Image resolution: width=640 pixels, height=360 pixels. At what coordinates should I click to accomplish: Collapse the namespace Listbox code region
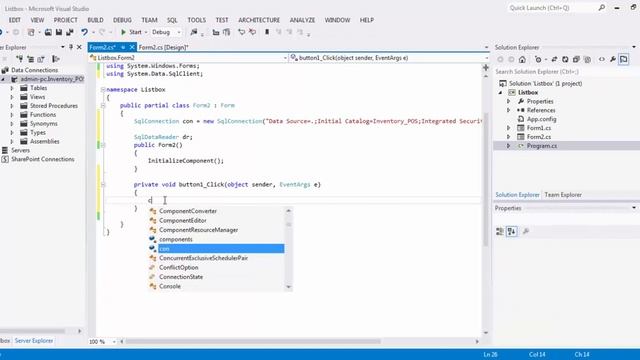(103, 89)
